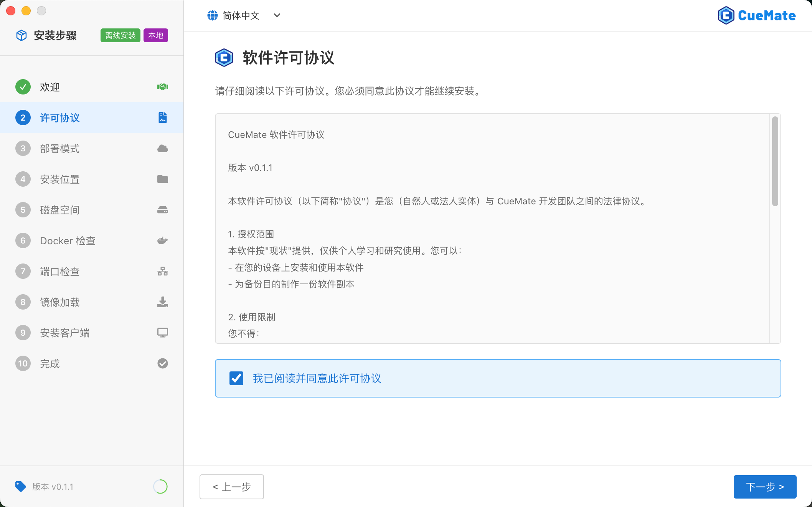Viewport: 812px width, 507px height.
Task: Select the document icon for 许可协议 step
Action: tap(162, 118)
